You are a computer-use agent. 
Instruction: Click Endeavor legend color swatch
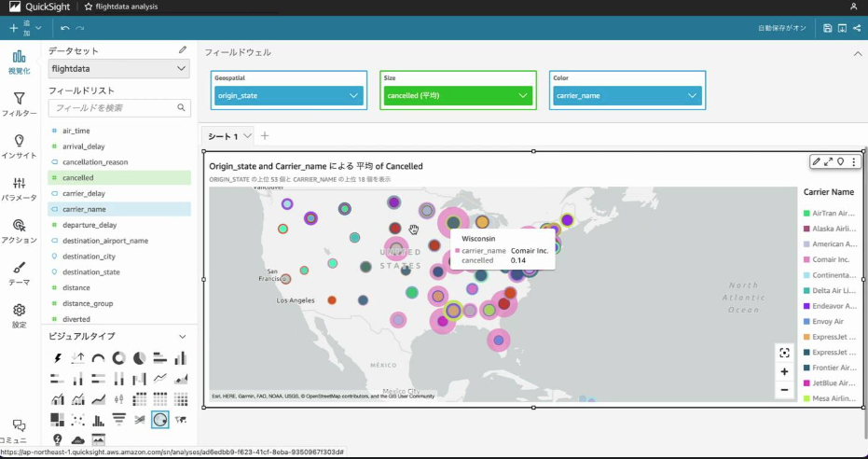(806, 306)
